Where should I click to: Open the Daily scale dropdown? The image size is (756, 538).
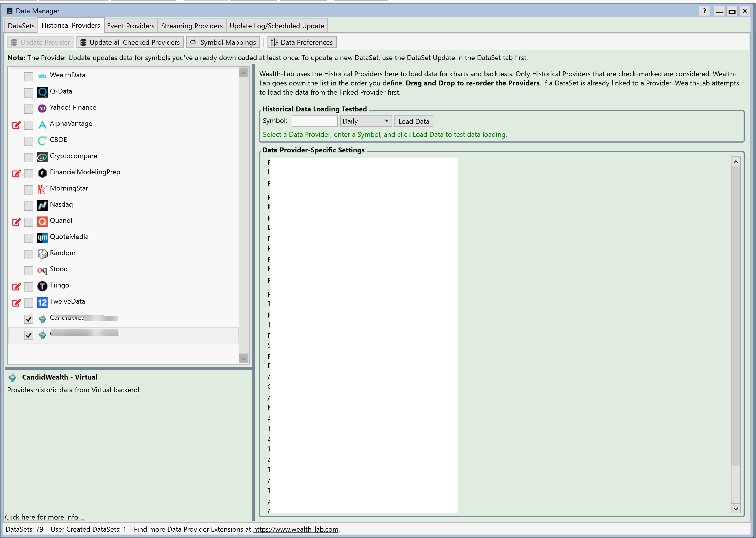tap(366, 121)
